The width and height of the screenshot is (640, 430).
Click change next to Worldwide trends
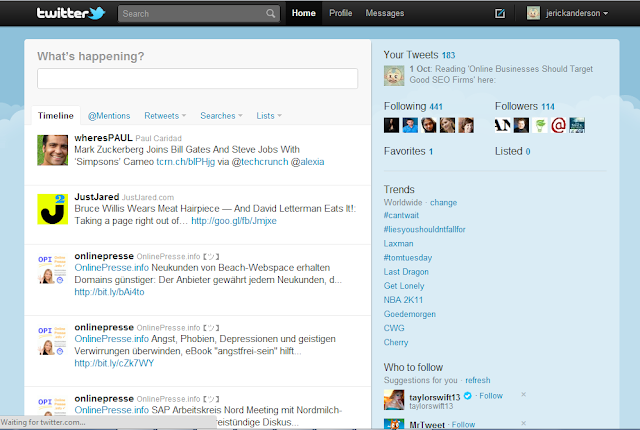point(443,203)
